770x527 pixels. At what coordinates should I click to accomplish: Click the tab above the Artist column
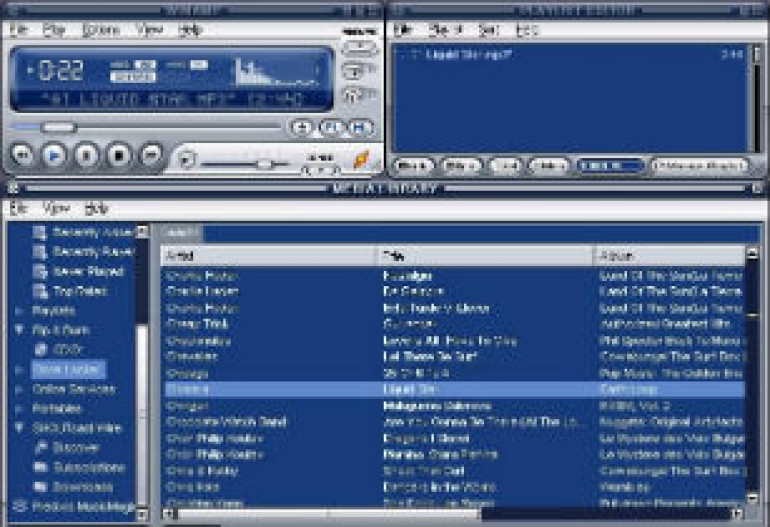(x=181, y=233)
